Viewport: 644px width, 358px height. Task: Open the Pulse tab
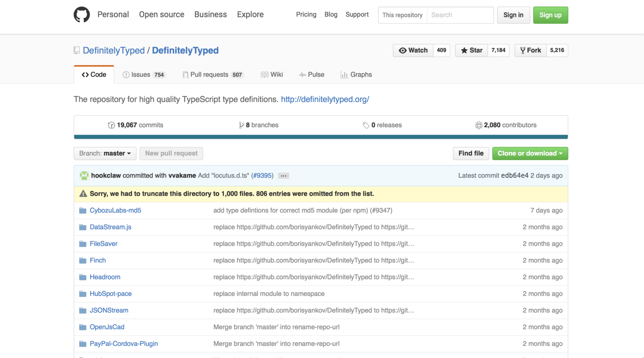(312, 74)
